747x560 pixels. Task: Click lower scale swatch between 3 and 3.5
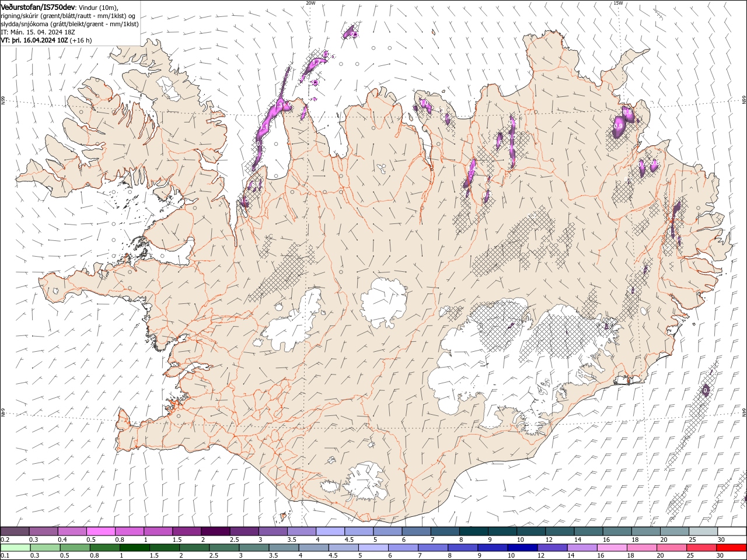tap(254, 548)
